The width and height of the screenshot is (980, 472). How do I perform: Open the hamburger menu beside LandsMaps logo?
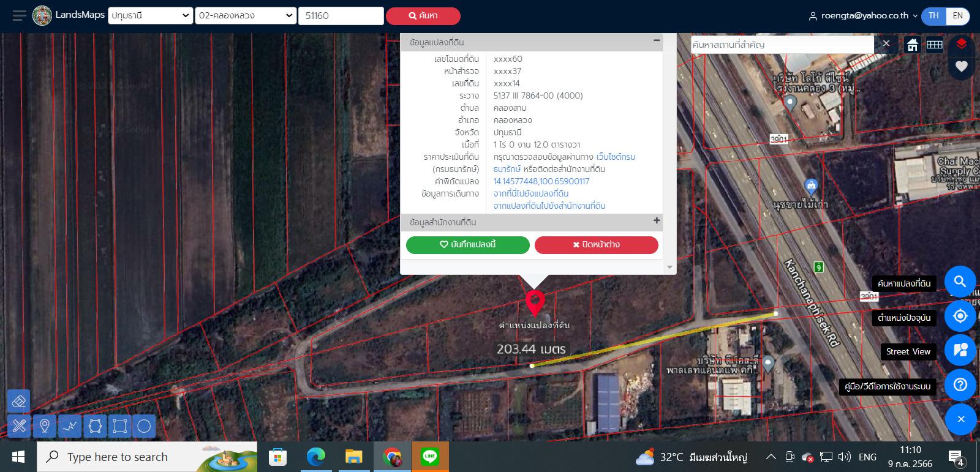20,16
